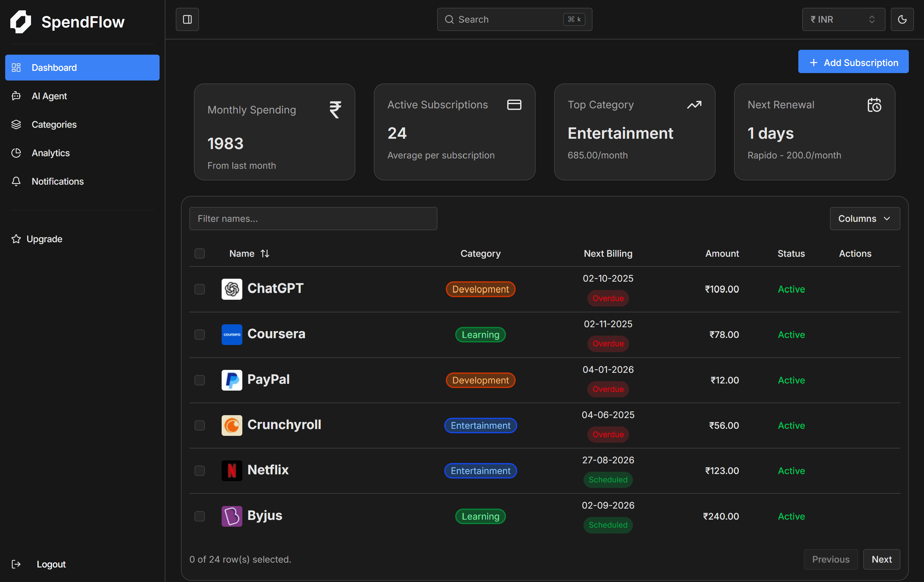
Task: Toggle Name column sorting arrows
Action: [x=265, y=253]
